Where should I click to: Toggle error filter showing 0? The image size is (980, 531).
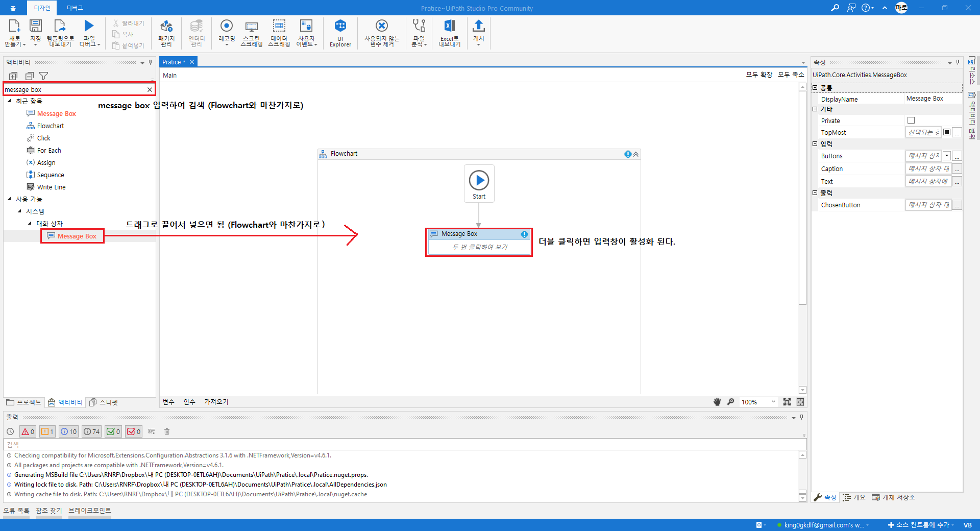[28, 431]
